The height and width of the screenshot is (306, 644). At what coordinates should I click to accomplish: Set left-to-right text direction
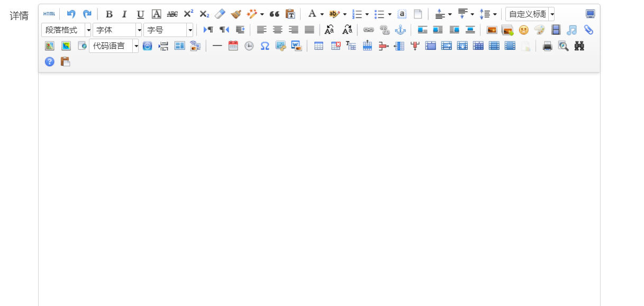coord(208,30)
